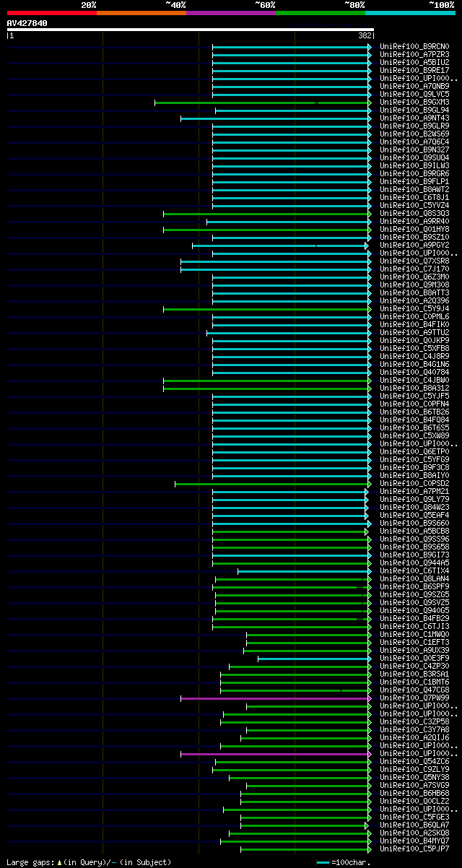This screenshot has height=868, width=462.
Task: Select hit label UniRef100_Q47CG8
Action: point(415,690)
